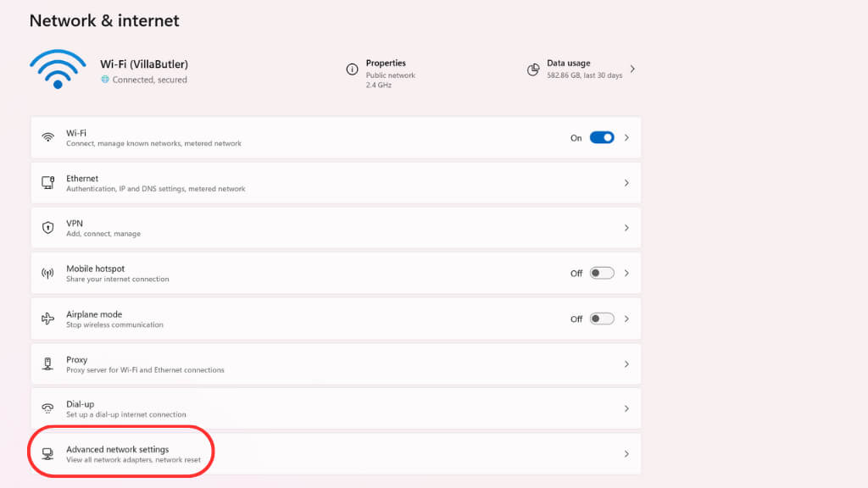
Task: Open the Dial-up text label
Action: coord(81,404)
